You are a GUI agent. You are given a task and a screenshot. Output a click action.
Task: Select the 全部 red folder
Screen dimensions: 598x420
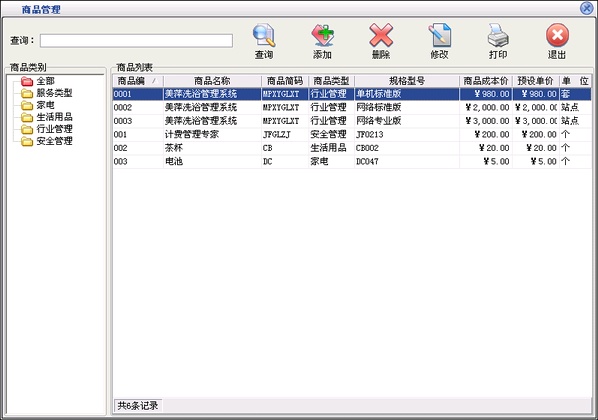click(27, 81)
